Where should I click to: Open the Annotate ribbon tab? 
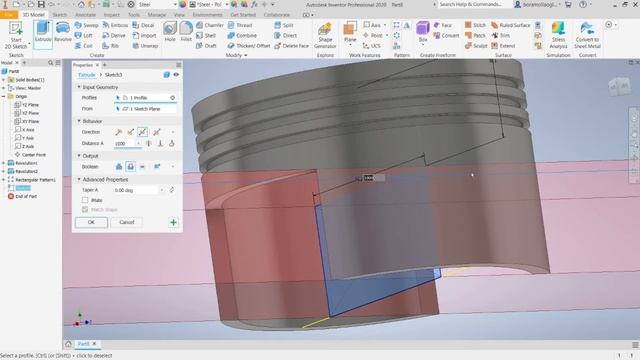coord(85,15)
